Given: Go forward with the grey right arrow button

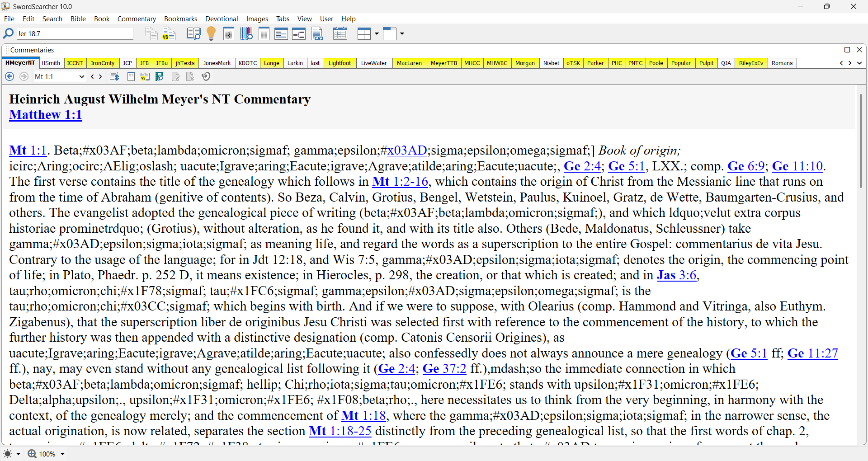Looking at the screenshot, I should point(24,76).
